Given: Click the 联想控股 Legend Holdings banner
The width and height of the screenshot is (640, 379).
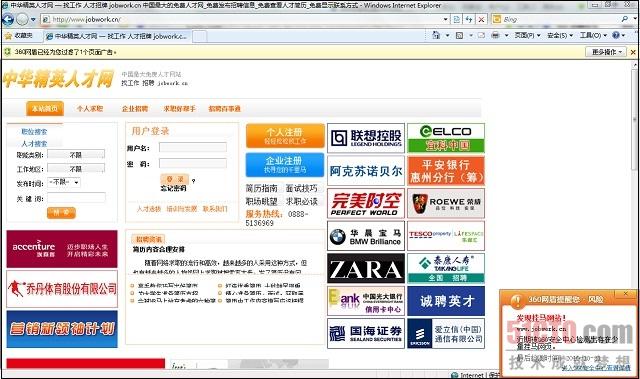Looking at the screenshot, I should 366,138.
